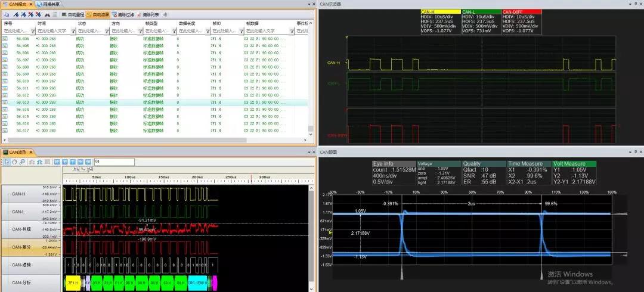This screenshot has height=292, width=644.
Task: Select the magnifier zoom tool in waveform toolbar
Action: click(22, 162)
